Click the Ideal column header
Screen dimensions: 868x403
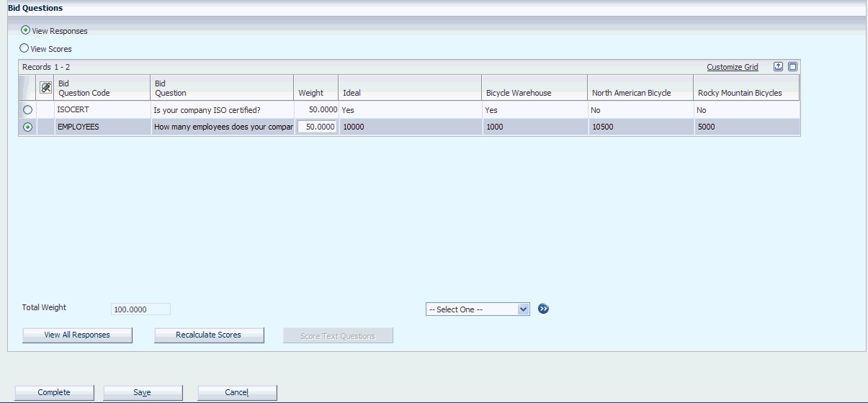pyautogui.click(x=410, y=88)
